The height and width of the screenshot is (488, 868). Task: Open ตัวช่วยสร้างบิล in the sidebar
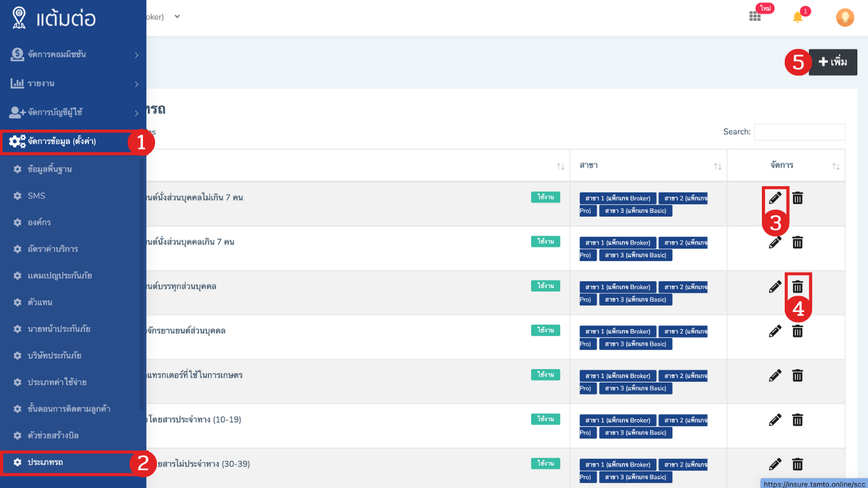53,435
